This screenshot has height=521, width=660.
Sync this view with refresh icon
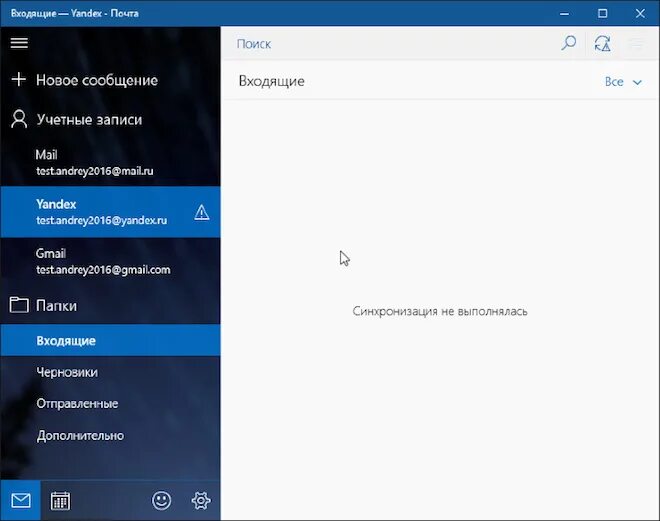603,43
